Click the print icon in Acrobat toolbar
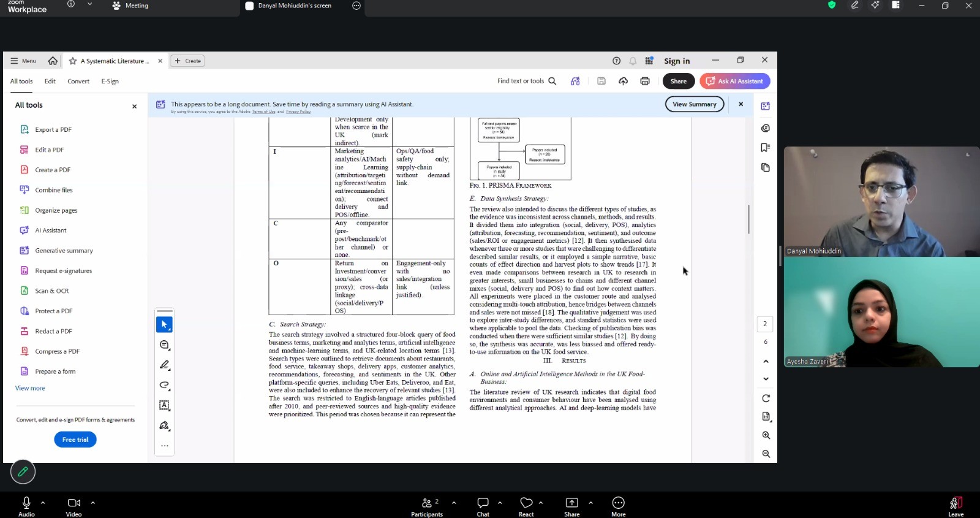980x518 pixels. point(644,81)
